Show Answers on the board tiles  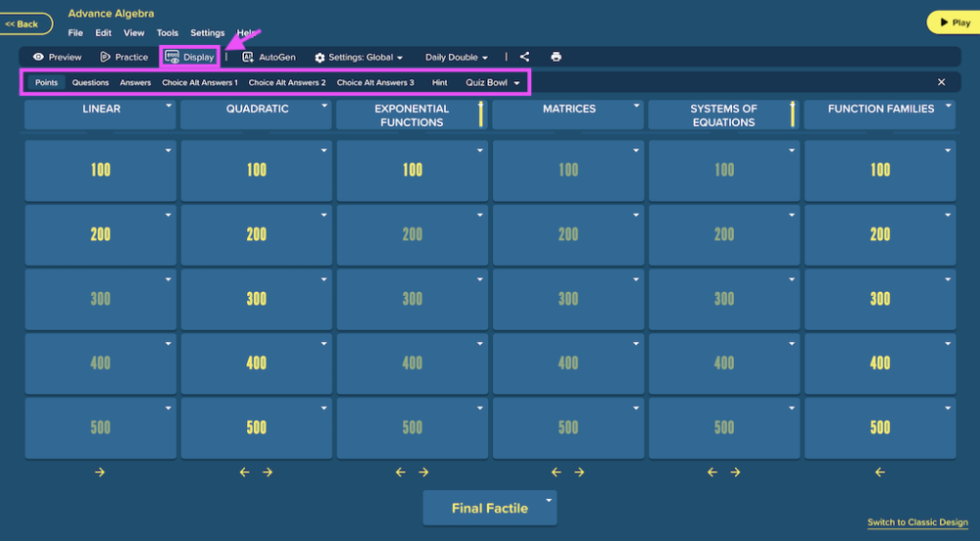pyautogui.click(x=135, y=82)
